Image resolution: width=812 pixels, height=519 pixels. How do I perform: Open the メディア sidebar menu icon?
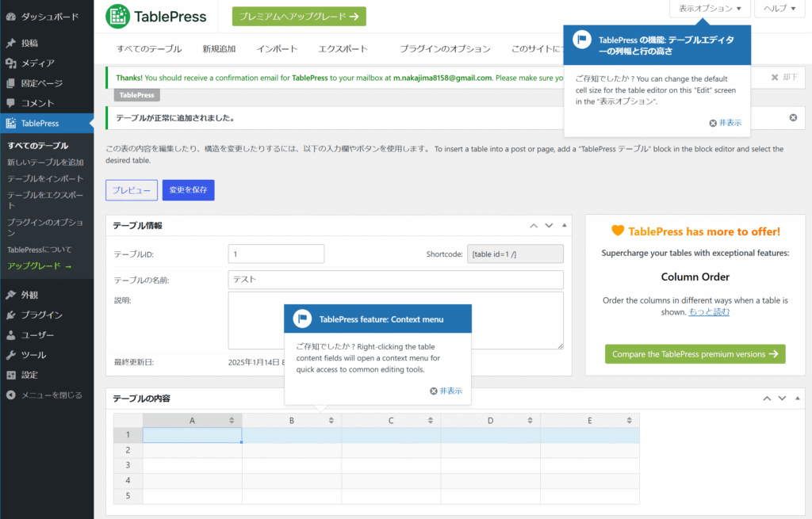pyautogui.click(x=10, y=63)
